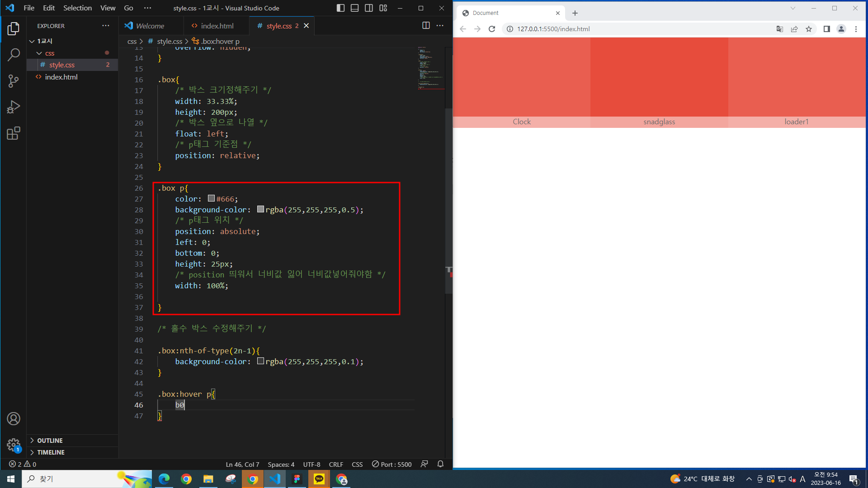Expand the TIMELINE section
This screenshot has width=868, height=488.
(x=51, y=452)
